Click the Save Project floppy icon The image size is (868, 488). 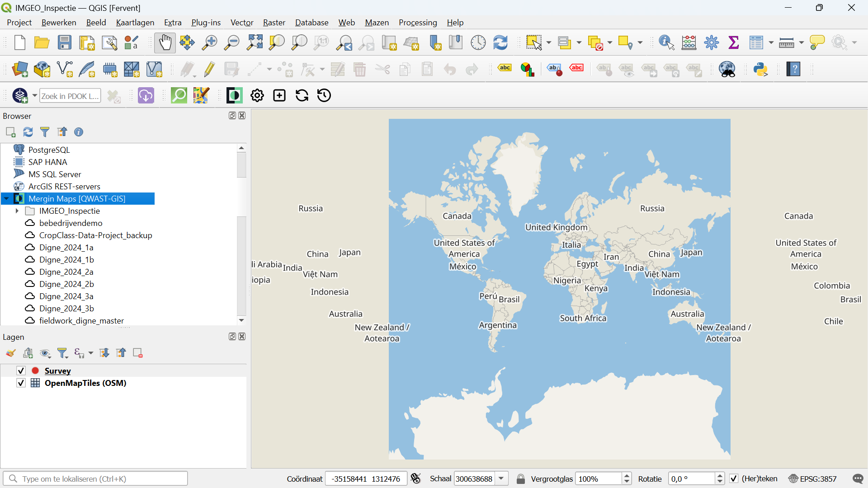point(65,43)
